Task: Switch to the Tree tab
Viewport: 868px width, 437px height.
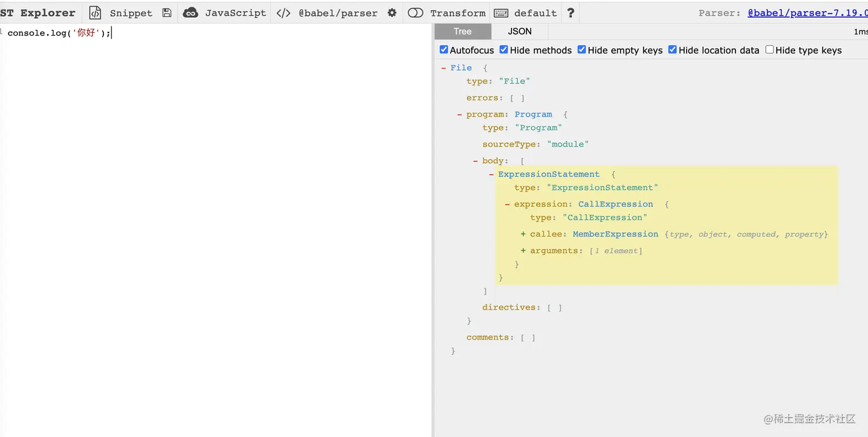Action: (x=463, y=32)
